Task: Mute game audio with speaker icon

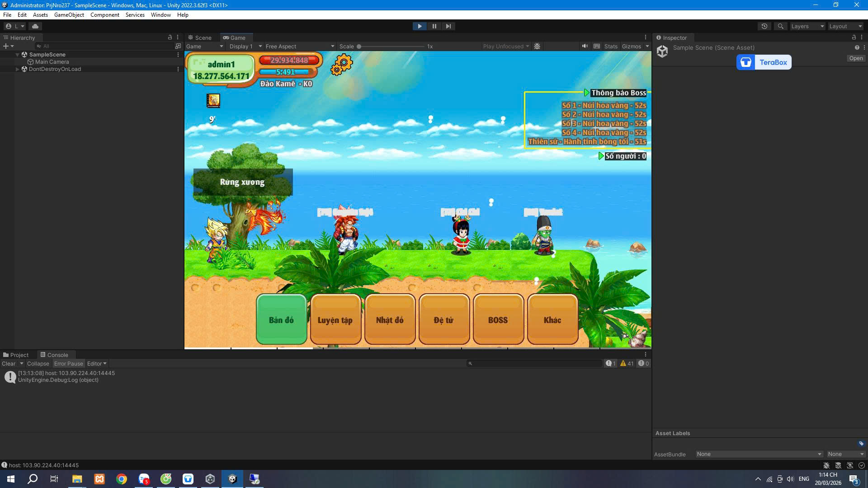Action: click(x=585, y=46)
